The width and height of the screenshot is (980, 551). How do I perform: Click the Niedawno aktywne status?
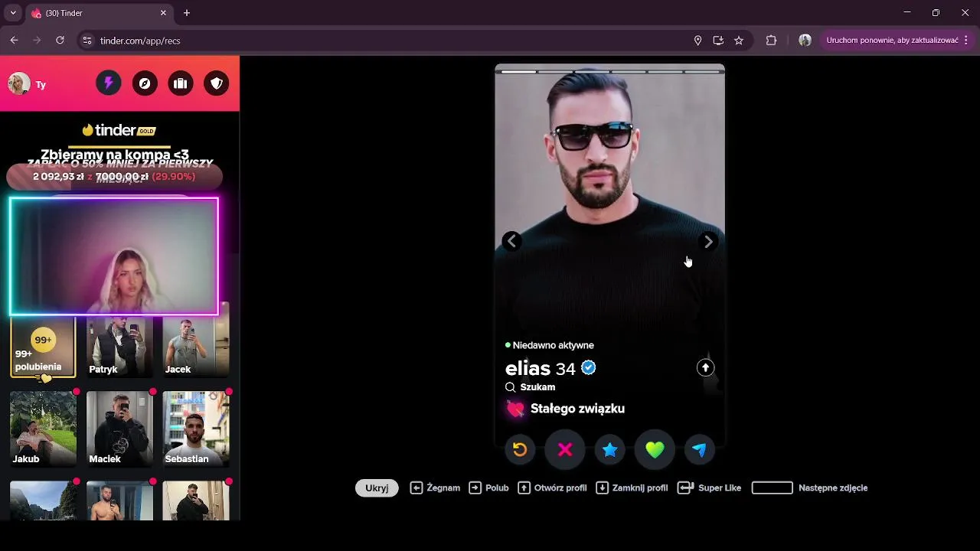pos(550,345)
